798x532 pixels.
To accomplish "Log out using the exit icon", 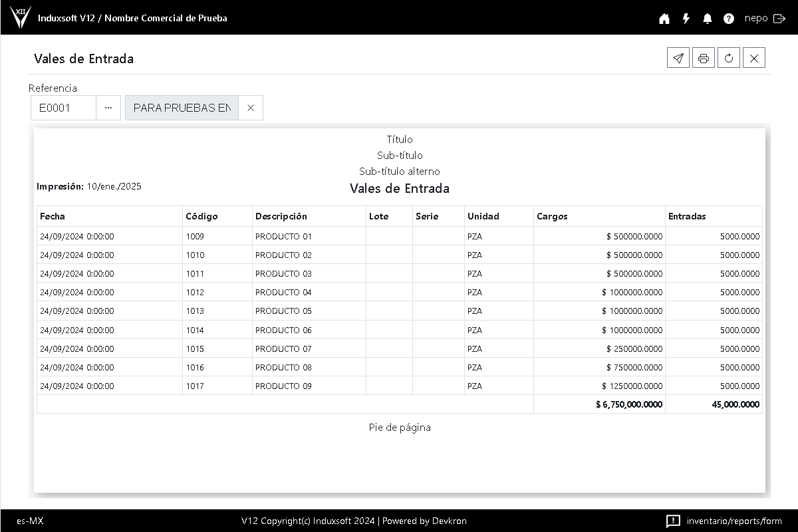I will [779, 19].
